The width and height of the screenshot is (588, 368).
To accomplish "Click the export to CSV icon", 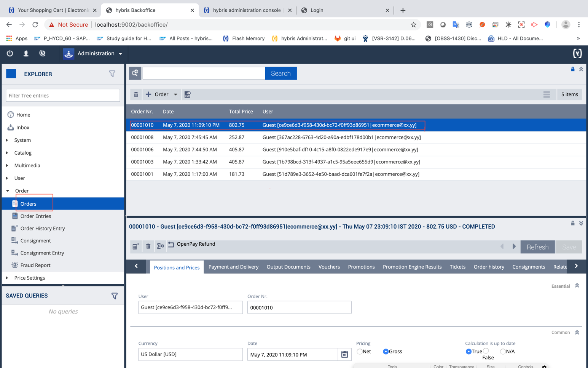I will tap(188, 94).
